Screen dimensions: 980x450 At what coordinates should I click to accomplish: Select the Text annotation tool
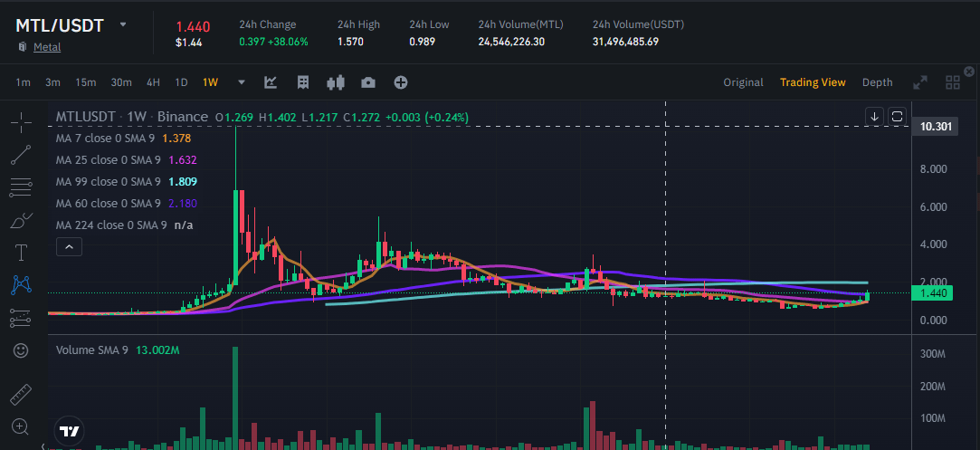coord(21,253)
